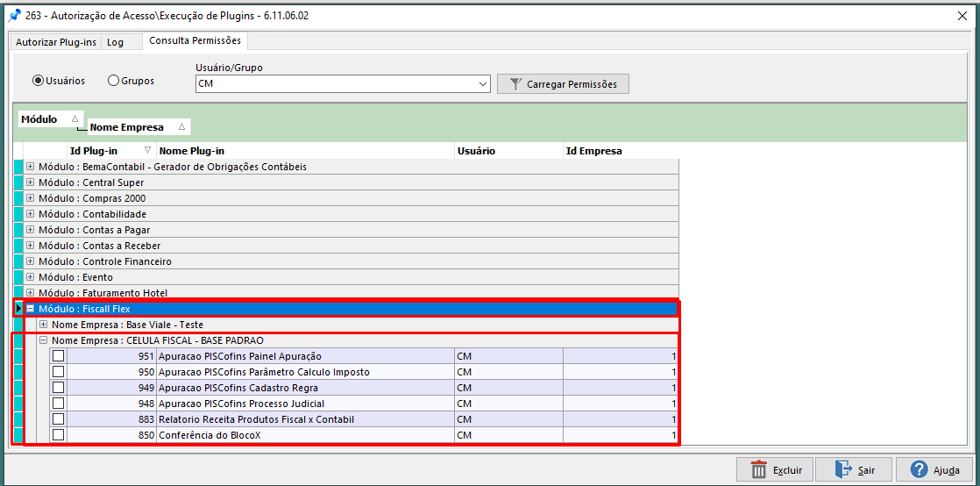Click the funnel icon on Carregar Permissões
Viewport: 980px width, 486px height.
coord(515,84)
